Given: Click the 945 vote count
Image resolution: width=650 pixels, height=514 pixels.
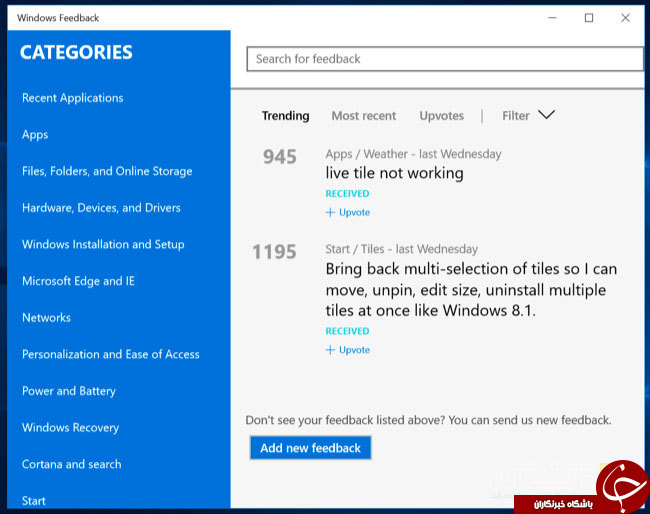Looking at the screenshot, I should pos(280,157).
